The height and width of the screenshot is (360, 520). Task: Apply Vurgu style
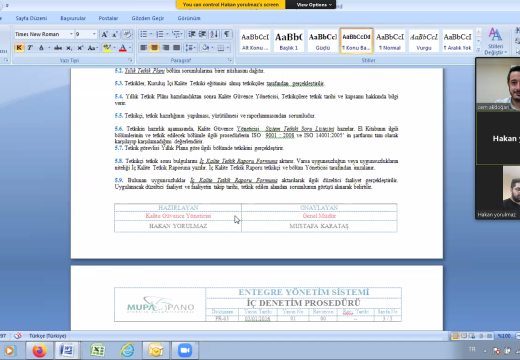pos(424,41)
